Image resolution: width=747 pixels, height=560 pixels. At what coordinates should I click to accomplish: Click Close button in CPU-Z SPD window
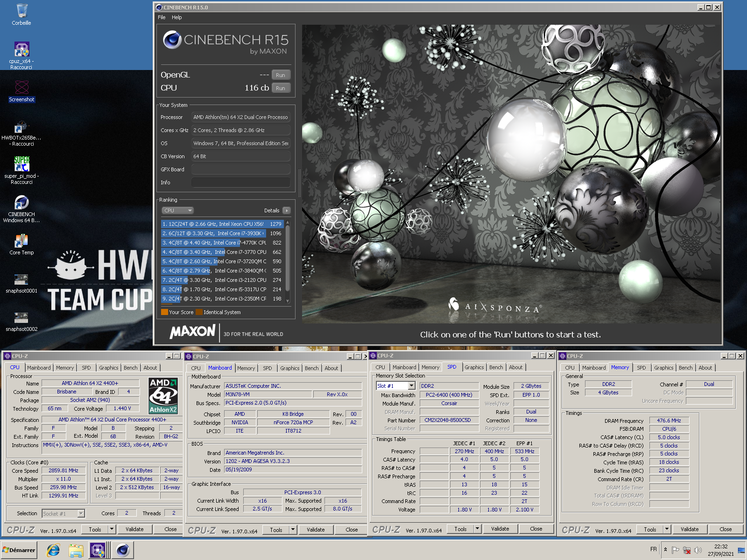(x=536, y=529)
